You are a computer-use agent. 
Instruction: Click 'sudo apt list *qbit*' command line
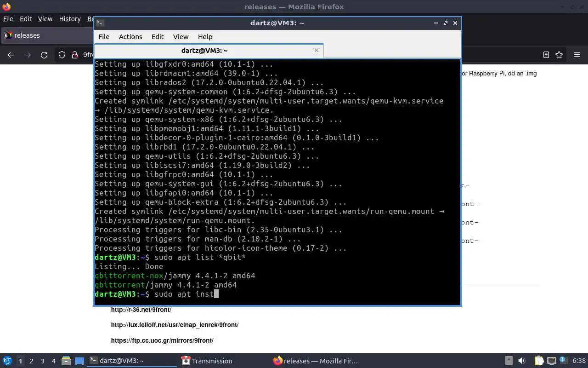(200, 257)
